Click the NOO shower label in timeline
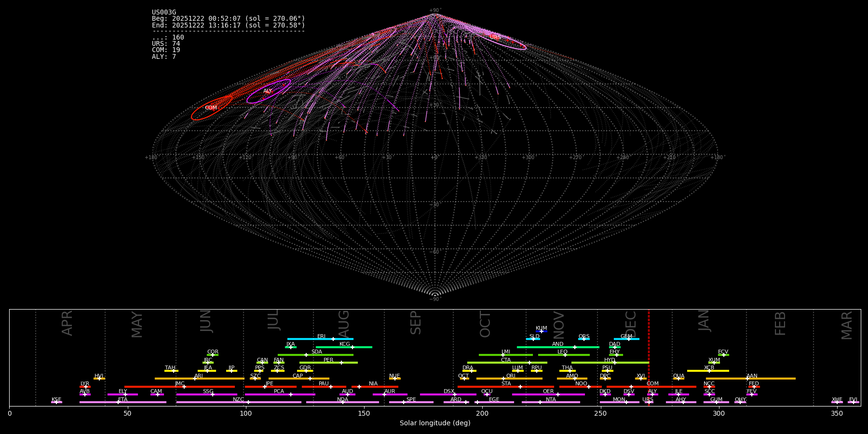 pos(582,384)
